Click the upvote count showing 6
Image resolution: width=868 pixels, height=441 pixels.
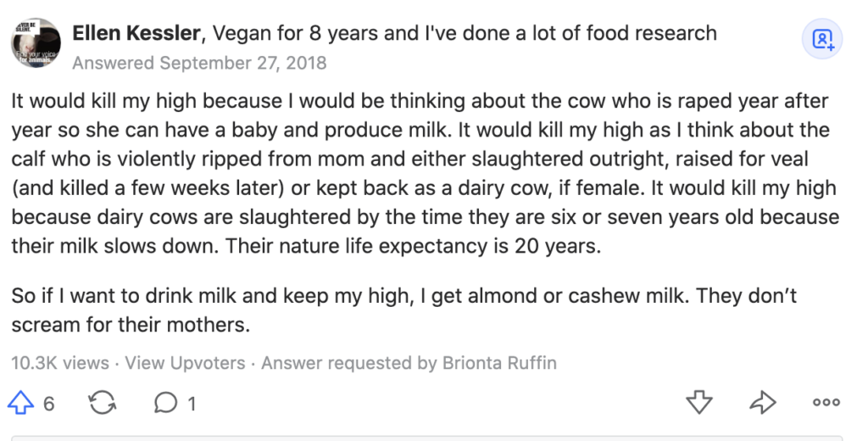tap(48, 404)
